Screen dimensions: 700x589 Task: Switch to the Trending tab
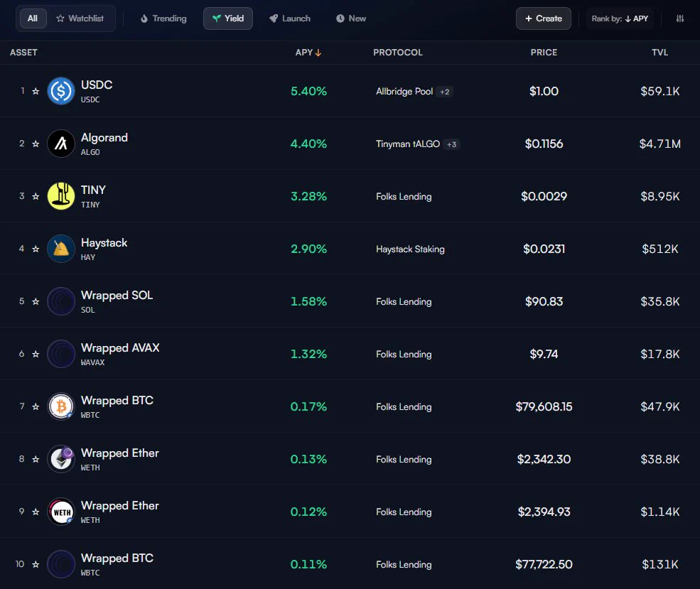point(163,18)
